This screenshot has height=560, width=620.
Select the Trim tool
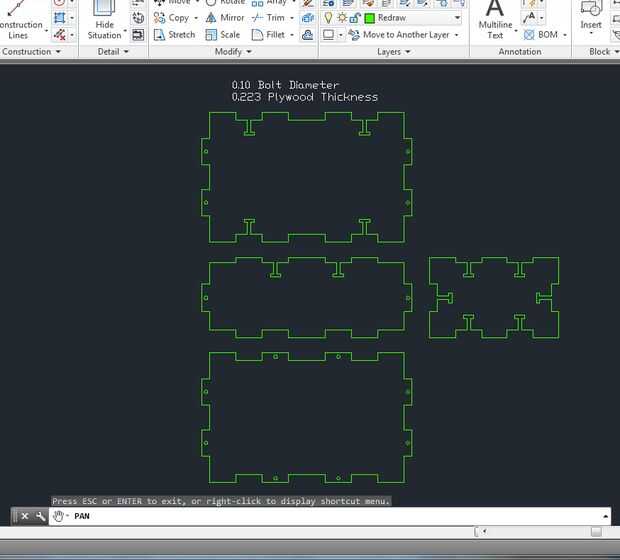[x=268, y=18]
